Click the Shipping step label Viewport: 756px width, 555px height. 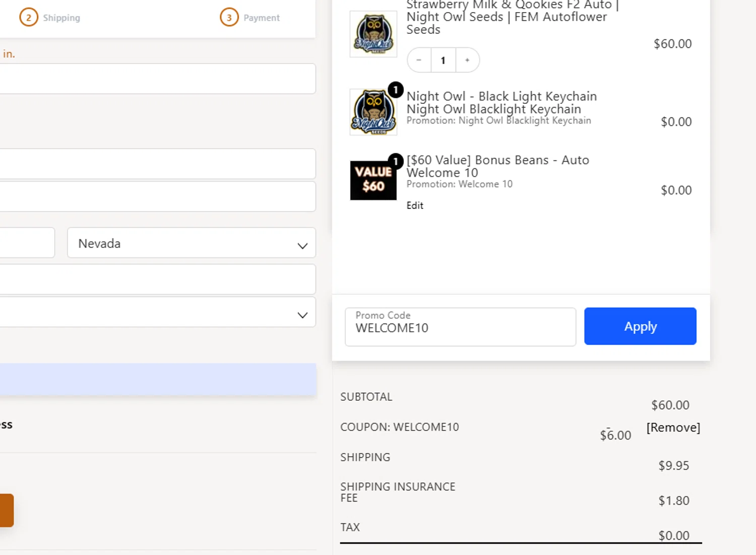(61, 18)
